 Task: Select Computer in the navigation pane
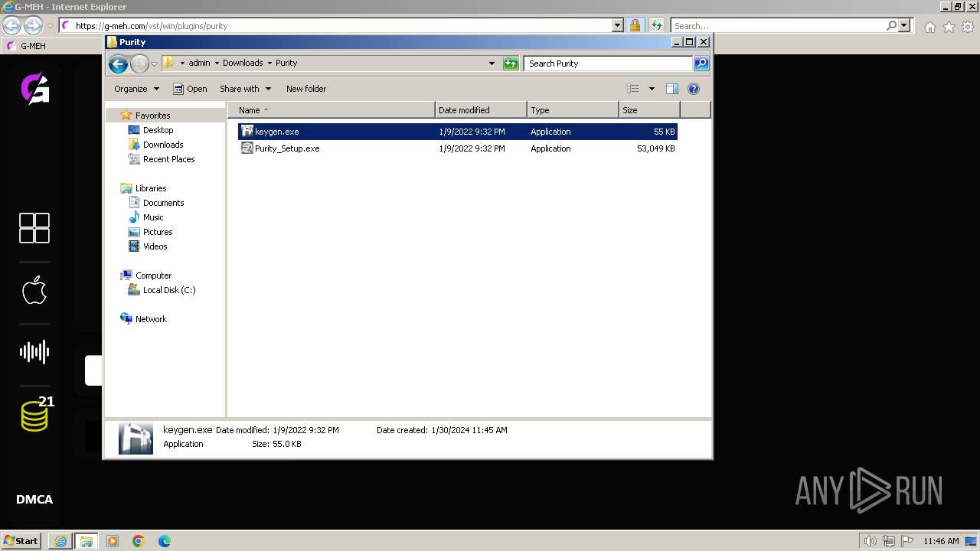click(153, 275)
